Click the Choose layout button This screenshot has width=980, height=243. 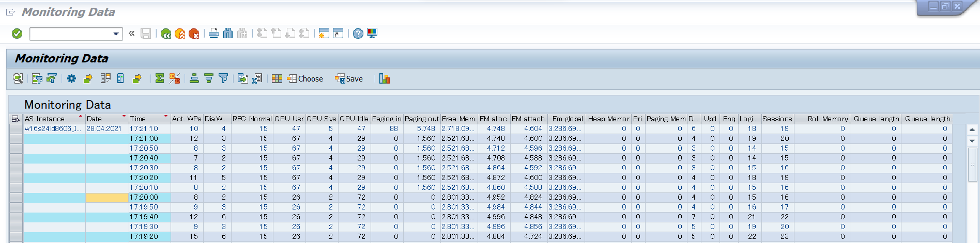coord(305,78)
